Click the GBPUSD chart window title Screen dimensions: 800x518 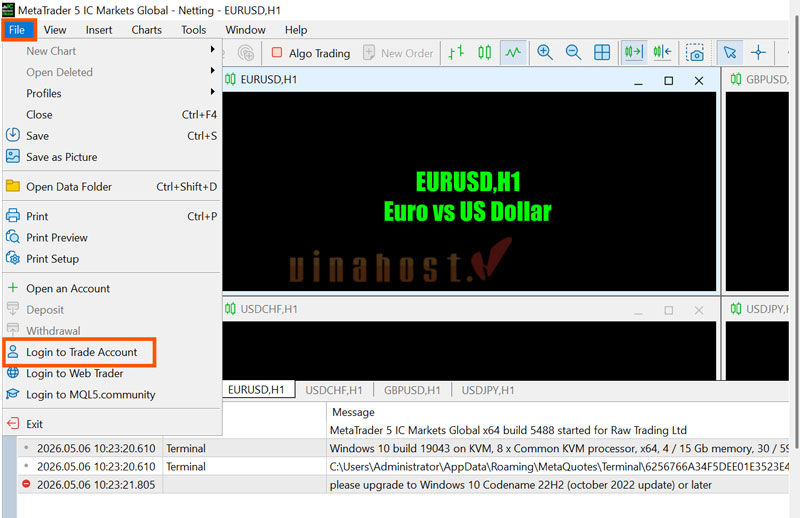point(767,80)
